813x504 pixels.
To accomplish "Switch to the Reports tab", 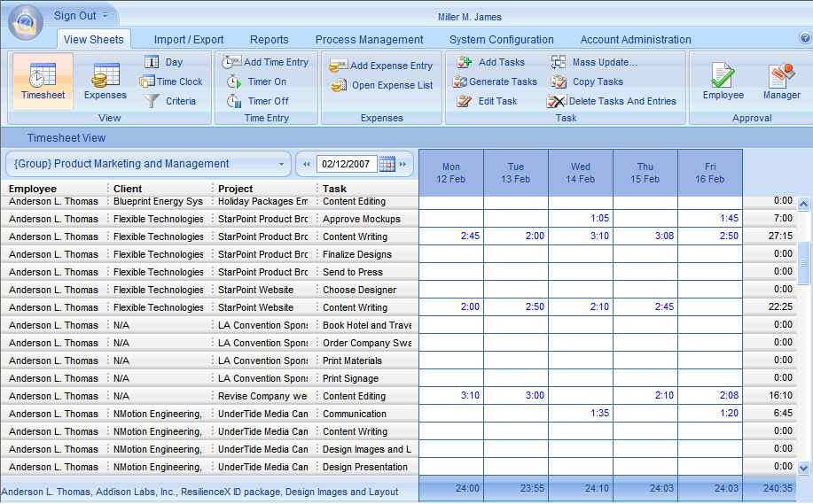I will [x=269, y=40].
